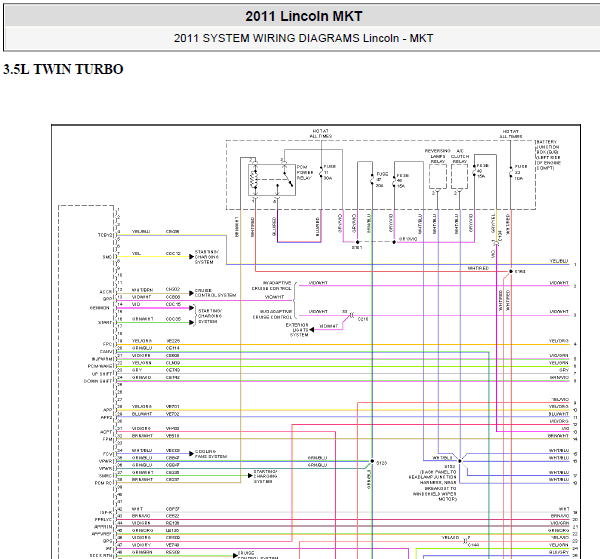
Task: Click the Starting/Charging System arrow near pin 7
Action: (191, 257)
